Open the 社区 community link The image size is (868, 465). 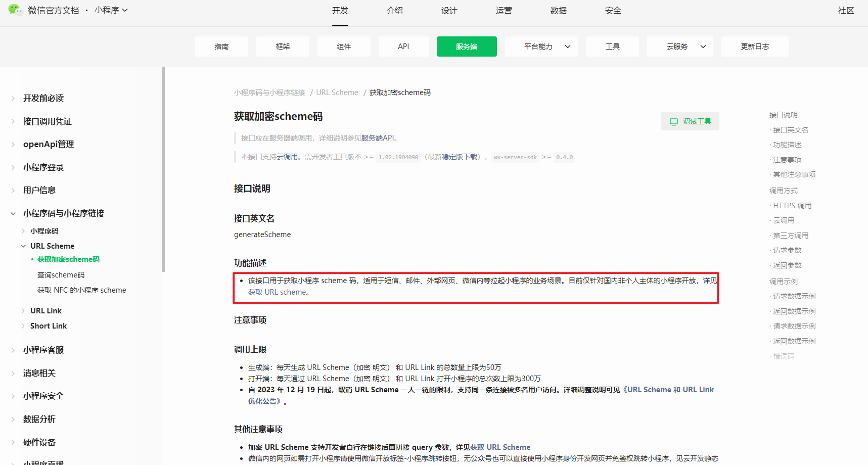[x=846, y=11]
